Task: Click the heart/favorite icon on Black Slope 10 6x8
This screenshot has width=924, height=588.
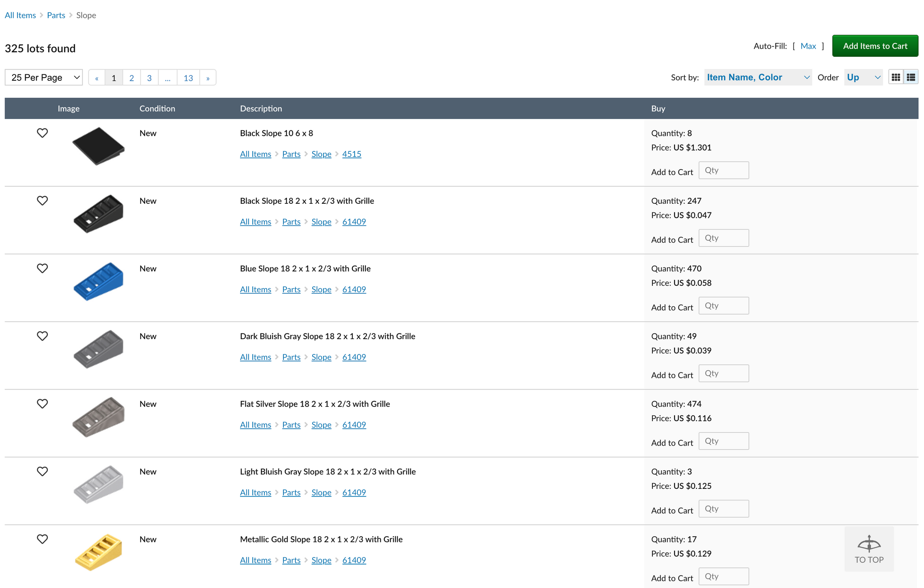Action: pos(42,132)
